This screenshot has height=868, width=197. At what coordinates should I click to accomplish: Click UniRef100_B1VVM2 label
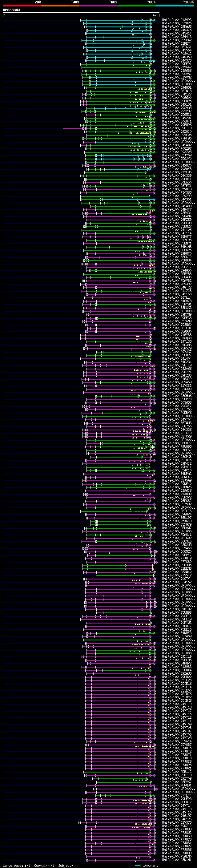click(x=177, y=78)
